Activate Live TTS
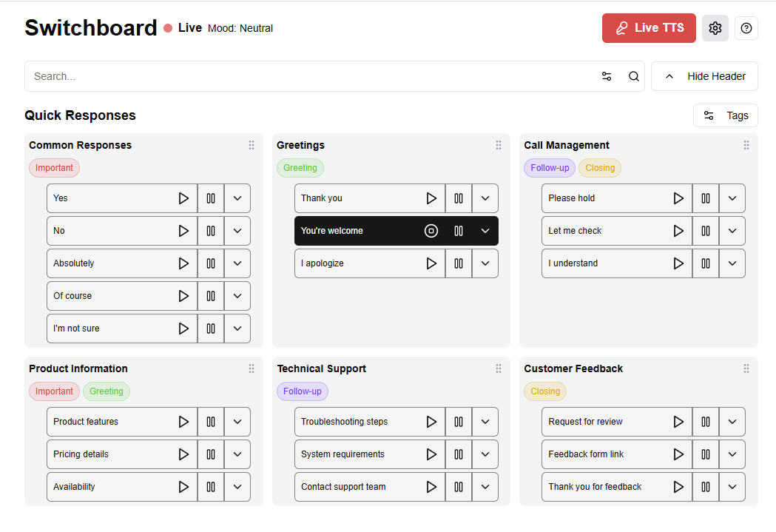Screen dimensions: 776x532 point(649,27)
